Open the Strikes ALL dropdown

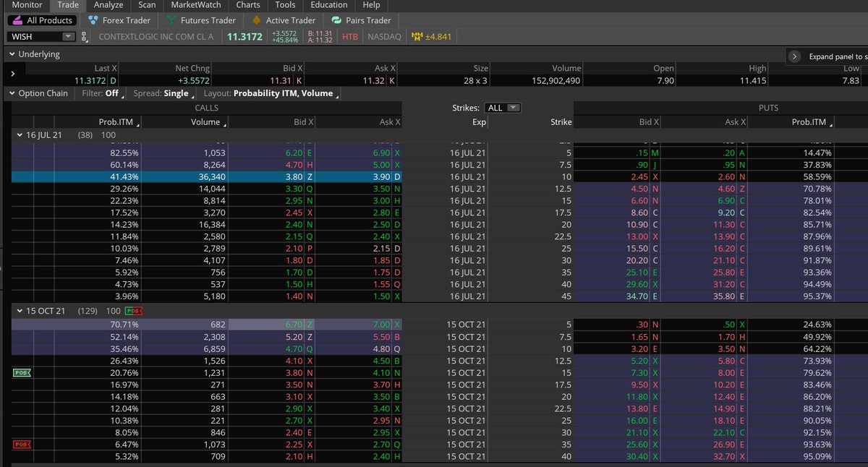(503, 108)
